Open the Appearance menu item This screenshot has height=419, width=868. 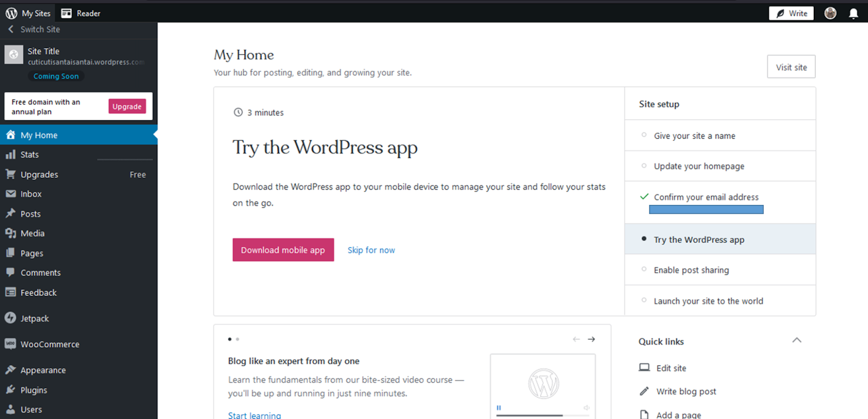click(x=79, y=370)
